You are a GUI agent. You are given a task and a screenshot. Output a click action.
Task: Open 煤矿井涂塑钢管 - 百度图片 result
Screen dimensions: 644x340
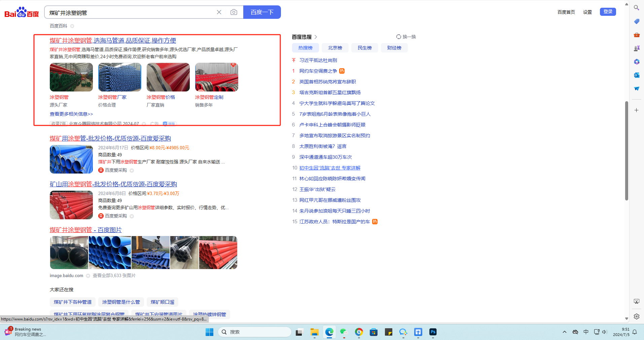(x=86, y=230)
